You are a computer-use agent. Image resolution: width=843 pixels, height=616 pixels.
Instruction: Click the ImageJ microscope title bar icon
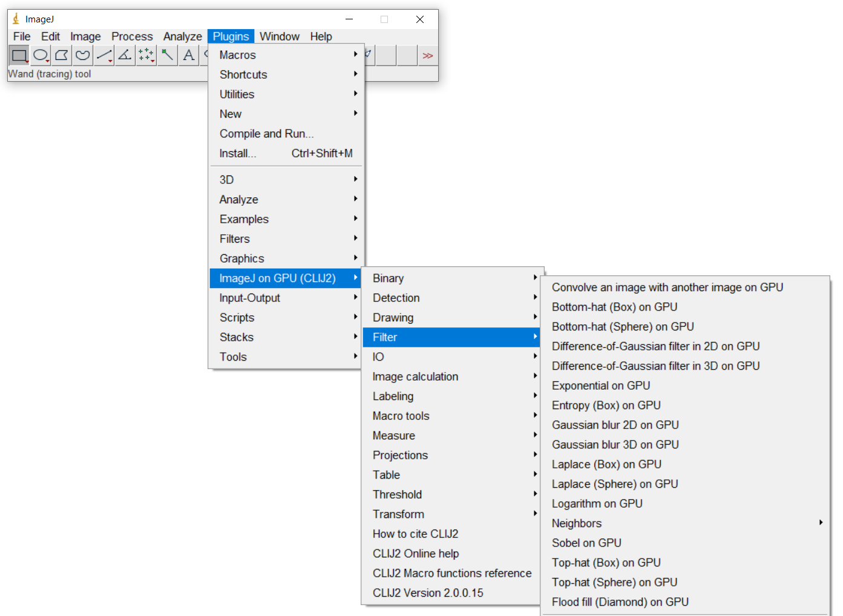[x=16, y=19]
